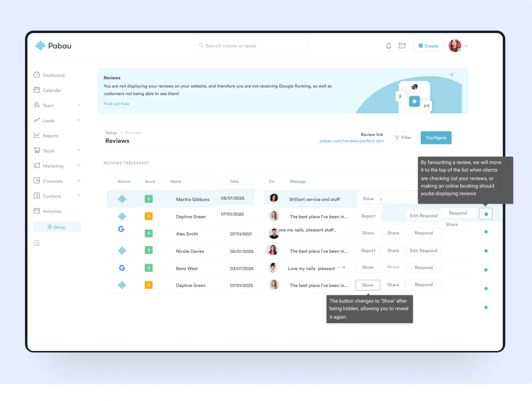Toggle favourite star on Bena West review
This screenshot has width=532, height=401.
point(486,270)
